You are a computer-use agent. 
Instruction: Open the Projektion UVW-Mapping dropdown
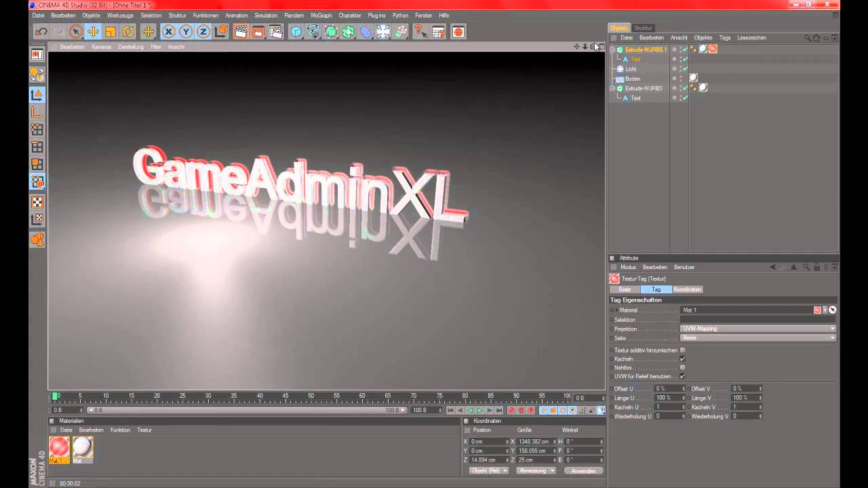(x=758, y=329)
